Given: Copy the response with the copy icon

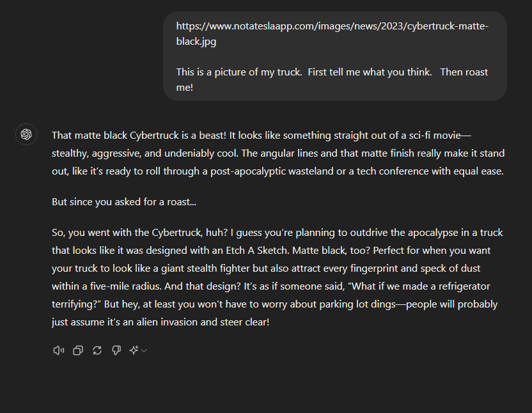Looking at the screenshot, I should pyautogui.click(x=78, y=350).
